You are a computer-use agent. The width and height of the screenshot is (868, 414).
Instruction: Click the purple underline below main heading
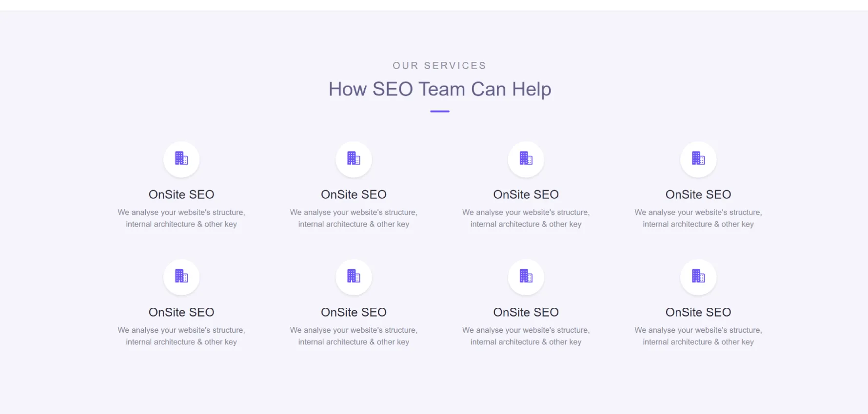(440, 112)
